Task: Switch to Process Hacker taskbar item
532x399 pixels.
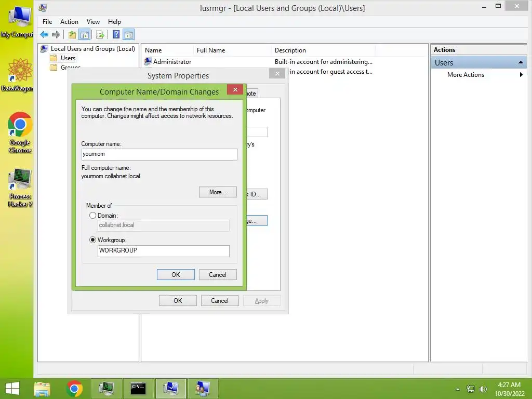Action: pyautogui.click(x=106, y=389)
